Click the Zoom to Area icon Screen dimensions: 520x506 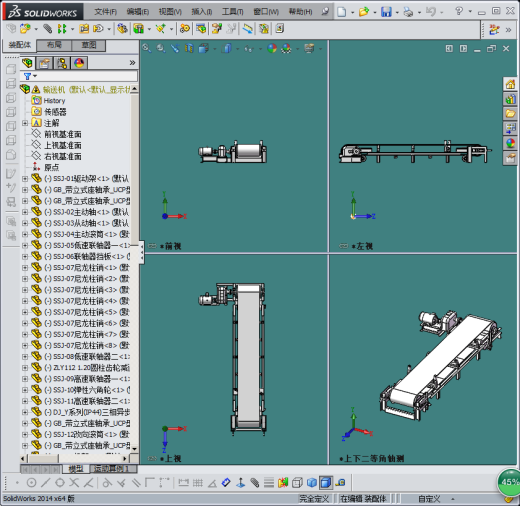[161, 48]
